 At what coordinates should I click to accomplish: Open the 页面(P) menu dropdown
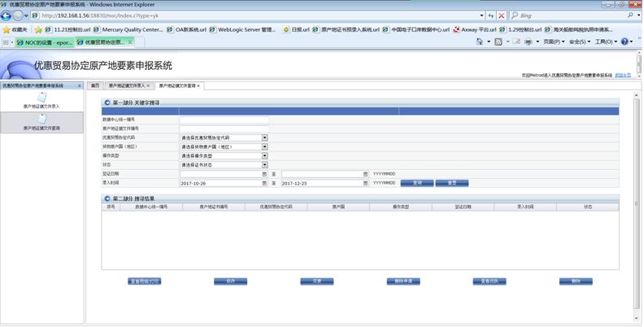point(554,41)
